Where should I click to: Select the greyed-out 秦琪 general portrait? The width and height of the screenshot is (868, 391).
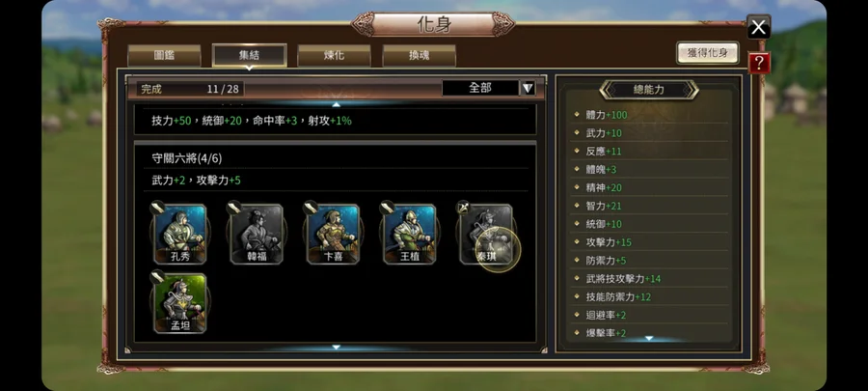pos(486,234)
